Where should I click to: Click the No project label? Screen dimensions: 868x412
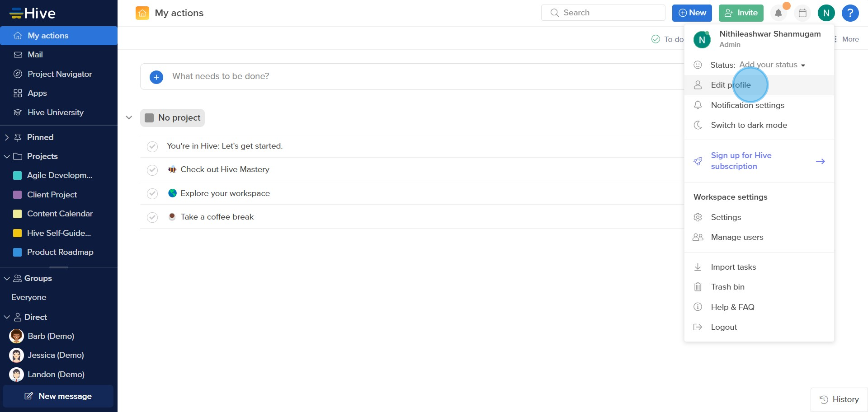[x=172, y=118]
